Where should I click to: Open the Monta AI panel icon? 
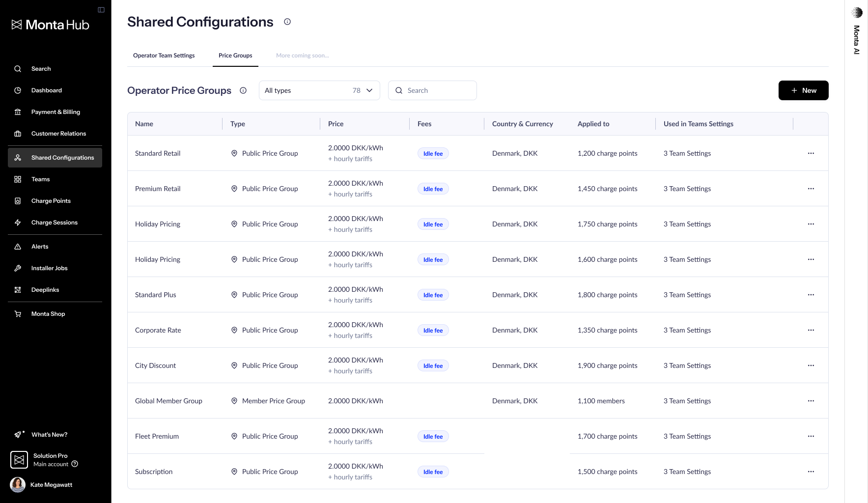pos(857,13)
